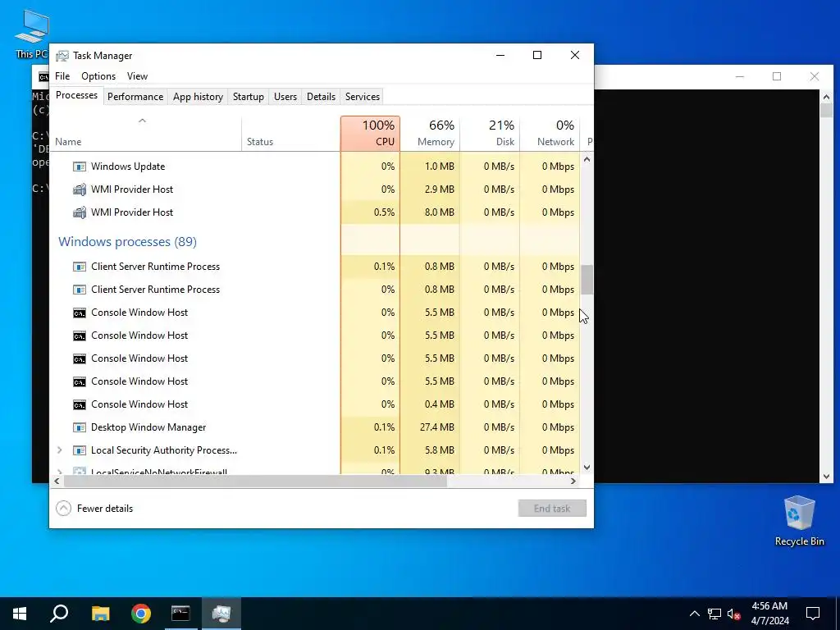Click the process list scroll down arrow
The image size is (840, 630).
pos(587,467)
